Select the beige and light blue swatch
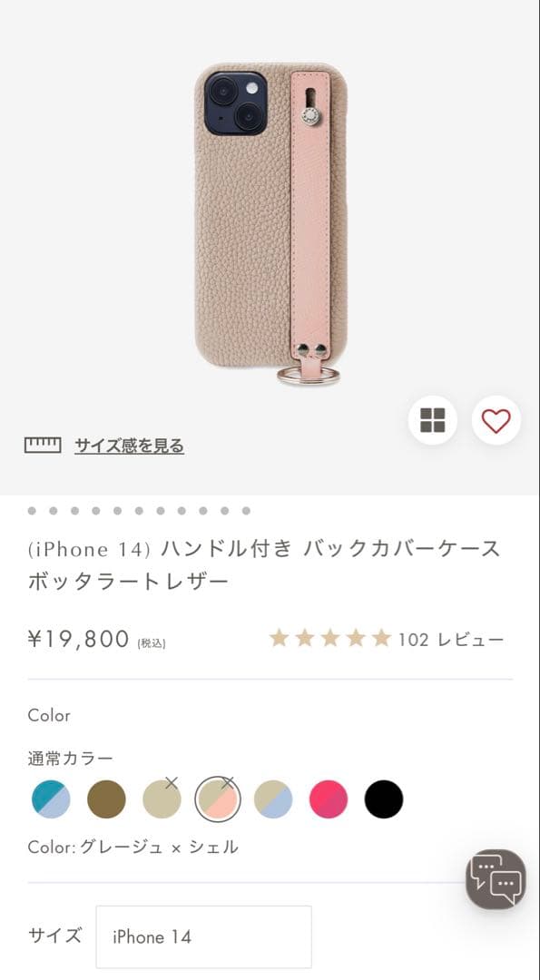The height and width of the screenshot is (980, 540). 273,799
